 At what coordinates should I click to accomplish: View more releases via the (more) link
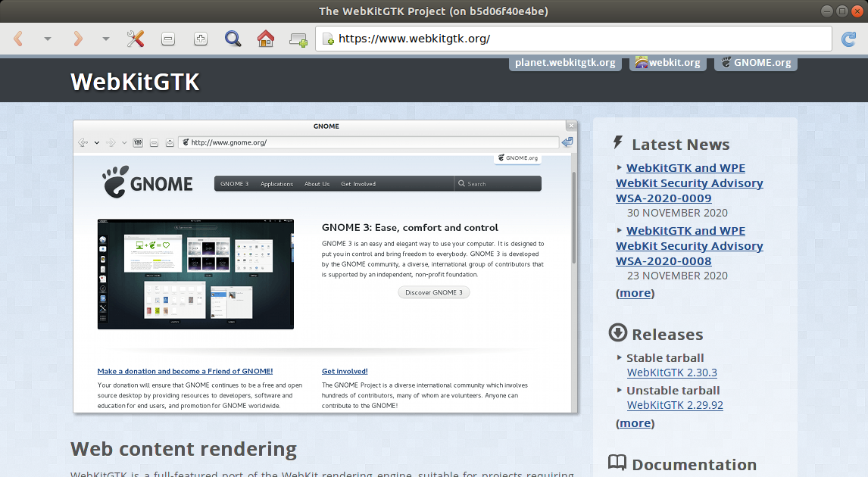(x=635, y=422)
